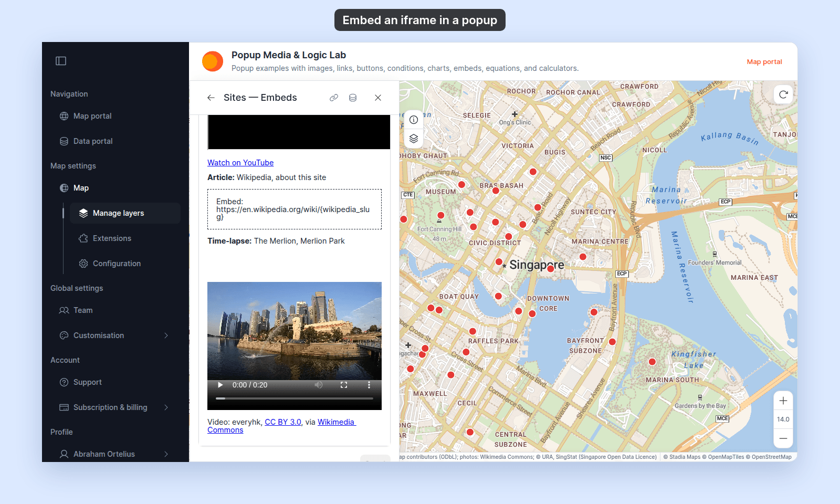The height and width of the screenshot is (504, 840).
Task: Zoom in with the map plus button
Action: click(x=783, y=401)
